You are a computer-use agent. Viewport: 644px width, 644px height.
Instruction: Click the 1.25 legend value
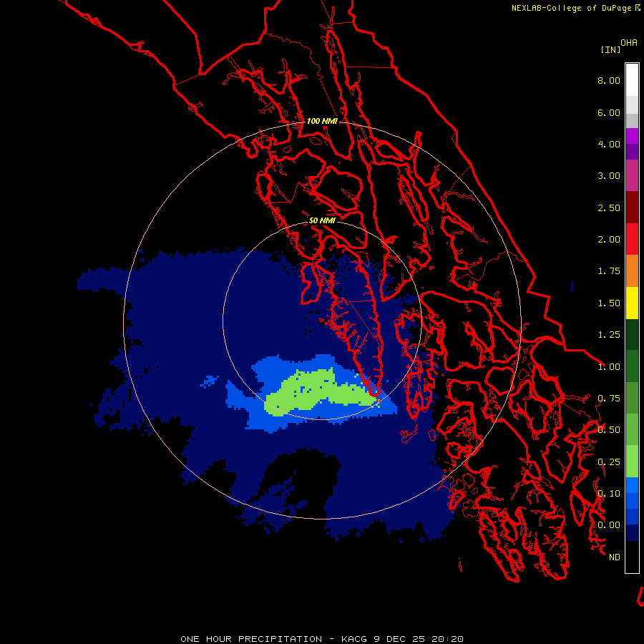609,335
